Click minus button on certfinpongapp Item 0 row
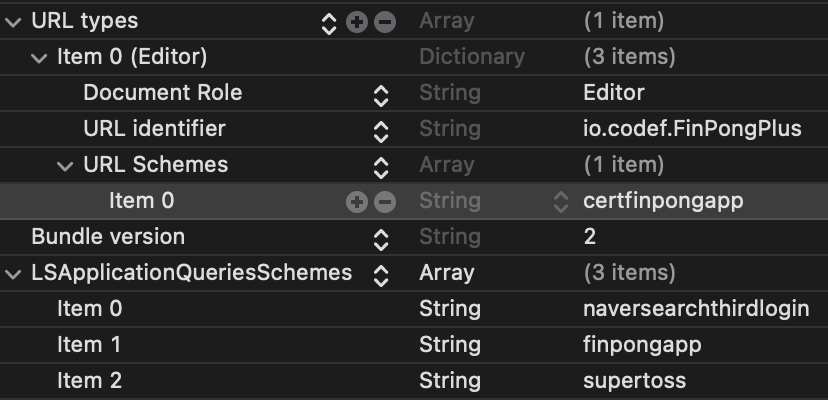The height and width of the screenshot is (400, 828). [385, 201]
